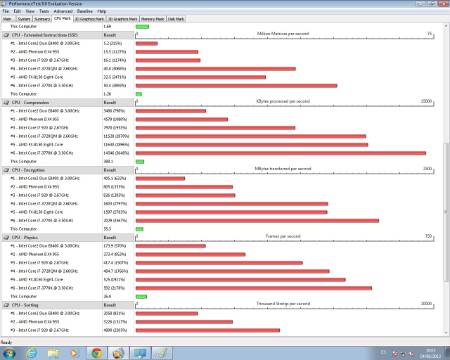The image size is (450, 360).
Task: Open Windows Media Player from the taskbar
Action: click(x=75, y=353)
